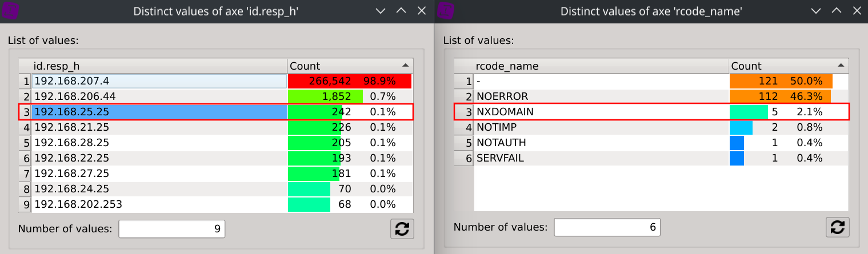
Task: Sort by rcode_name column header
Action: [x=601, y=66]
